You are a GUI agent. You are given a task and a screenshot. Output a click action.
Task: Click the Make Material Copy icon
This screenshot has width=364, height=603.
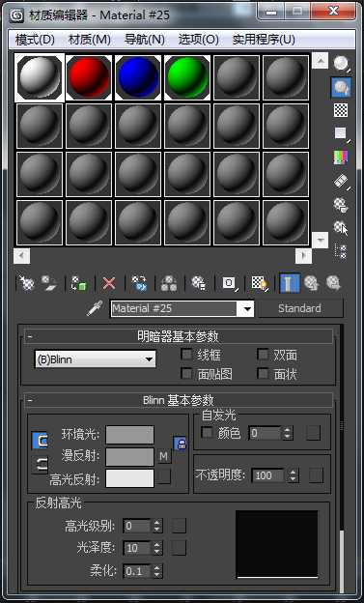(x=139, y=283)
